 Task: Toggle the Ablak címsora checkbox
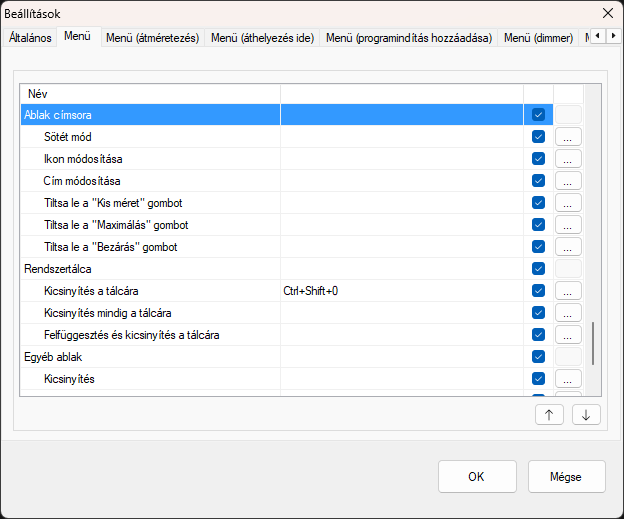(x=538, y=115)
